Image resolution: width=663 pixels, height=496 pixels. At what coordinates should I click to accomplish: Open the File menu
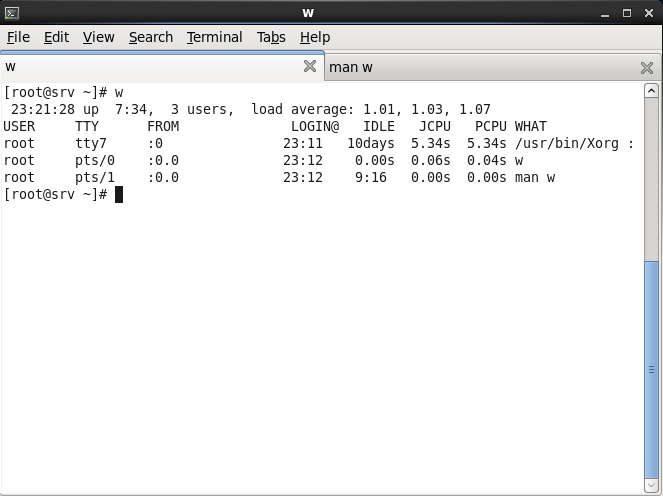(x=18, y=37)
